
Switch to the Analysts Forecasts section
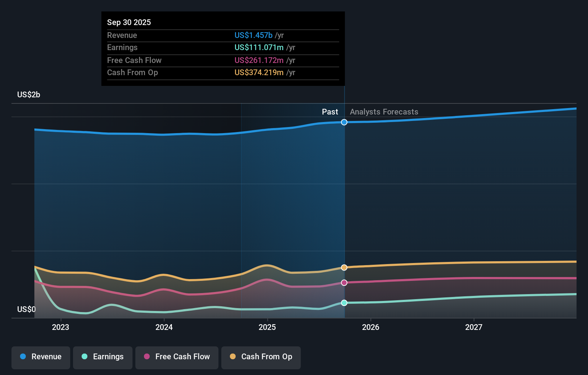click(384, 112)
